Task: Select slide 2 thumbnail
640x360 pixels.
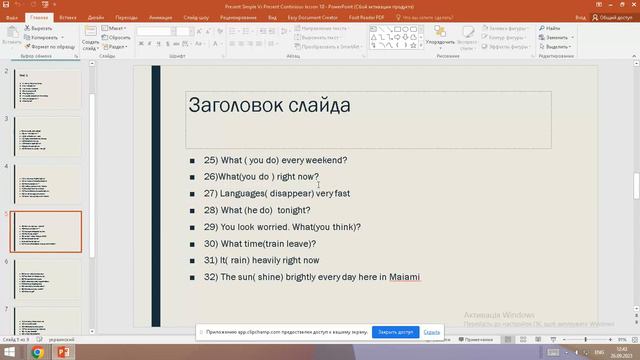Action: (x=47, y=89)
